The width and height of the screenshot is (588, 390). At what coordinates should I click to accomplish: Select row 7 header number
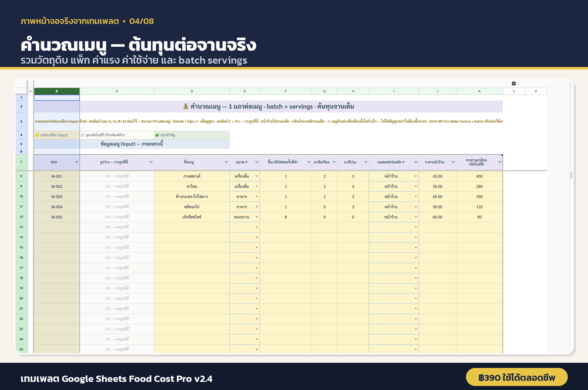point(21,162)
